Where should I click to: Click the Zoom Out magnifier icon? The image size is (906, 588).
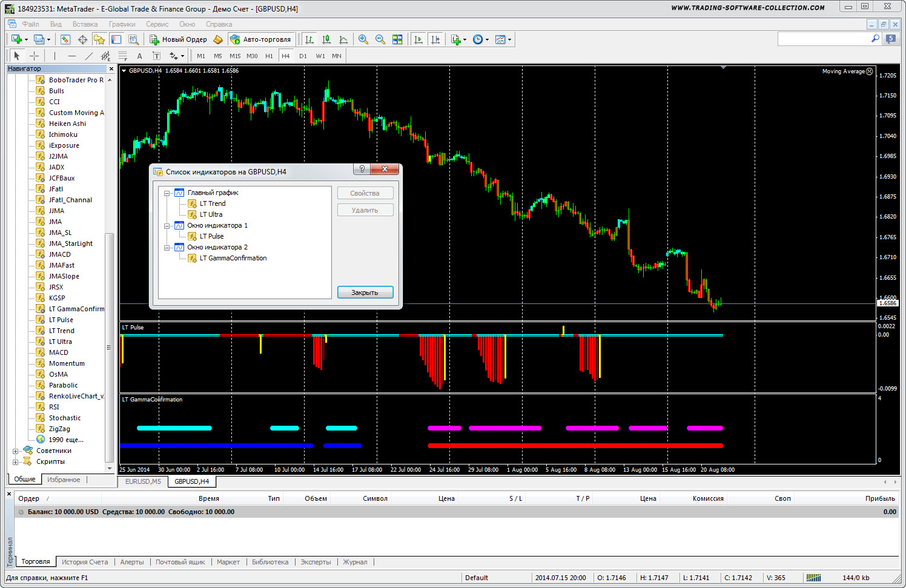[x=380, y=39]
